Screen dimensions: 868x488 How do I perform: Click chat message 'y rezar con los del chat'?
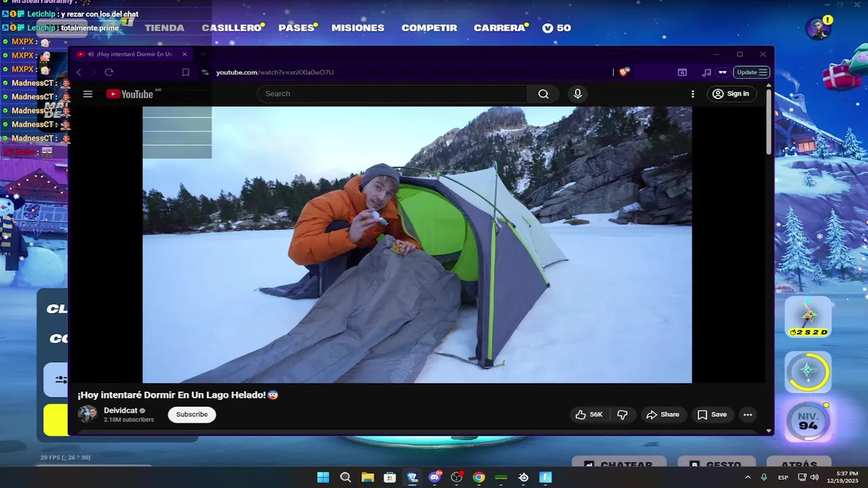[x=99, y=14]
